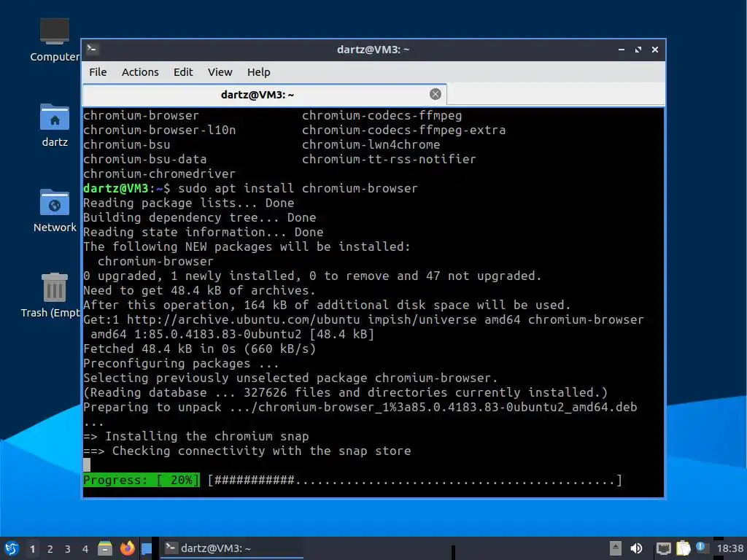Image resolution: width=747 pixels, height=560 pixels.
Task: Open the Computer desktop icon
Action: coord(55,40)
